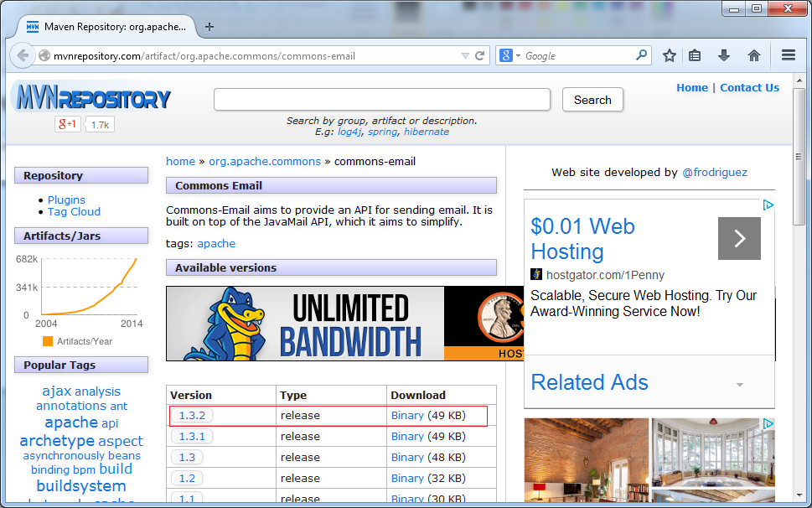Open version 1.2 link

187,479
